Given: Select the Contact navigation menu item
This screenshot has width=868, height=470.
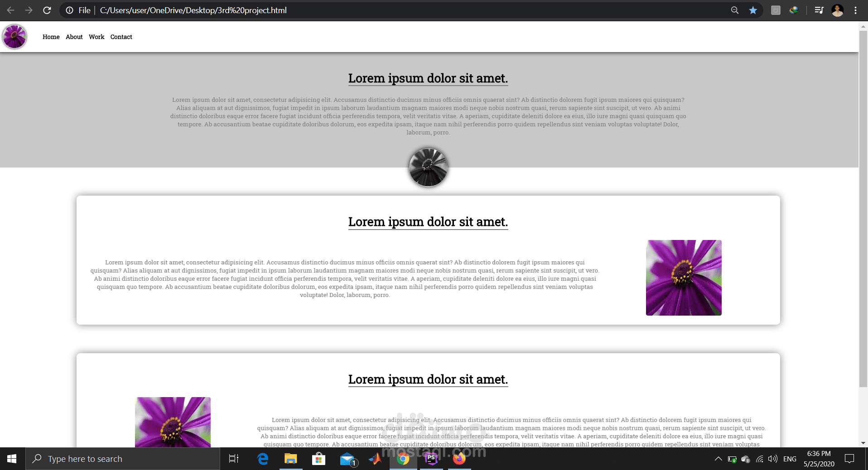Looking at the screenshot, I should [x=121, y=37].
